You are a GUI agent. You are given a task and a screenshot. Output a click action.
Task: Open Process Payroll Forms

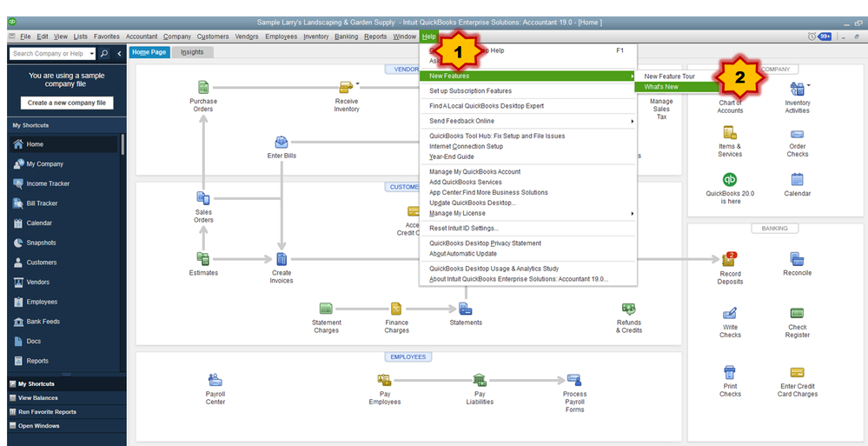point(574,380)
